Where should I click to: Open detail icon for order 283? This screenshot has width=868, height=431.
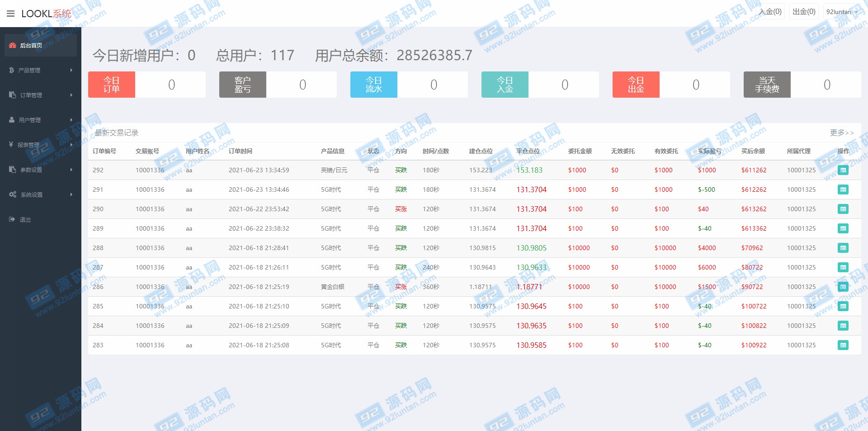(x=843, y=345)
